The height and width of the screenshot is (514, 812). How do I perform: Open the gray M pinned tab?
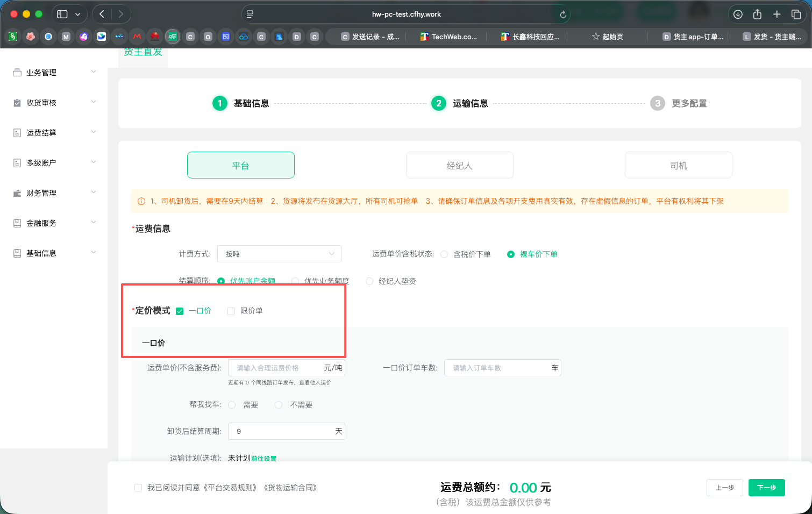click(66, 37)
